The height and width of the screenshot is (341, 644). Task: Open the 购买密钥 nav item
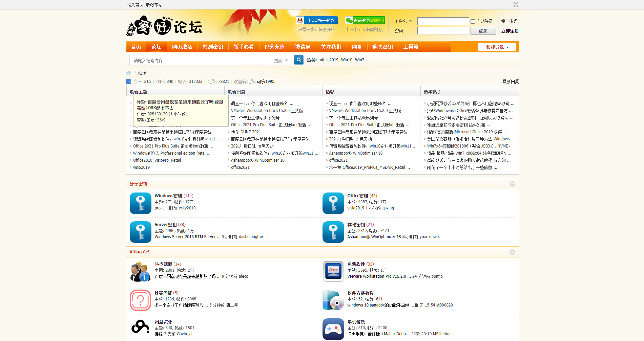382,47
